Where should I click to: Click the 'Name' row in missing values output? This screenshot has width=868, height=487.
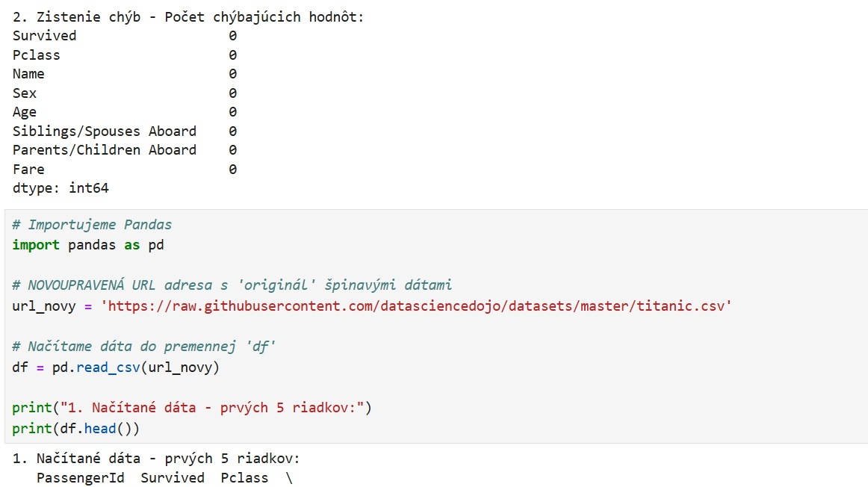click(28, 74)
